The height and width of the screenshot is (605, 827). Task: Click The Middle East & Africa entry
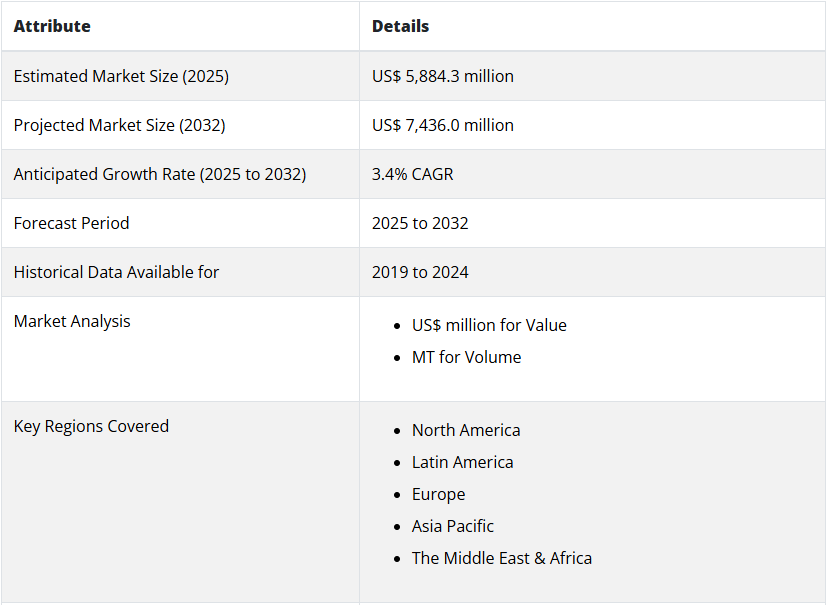point(502,558)
